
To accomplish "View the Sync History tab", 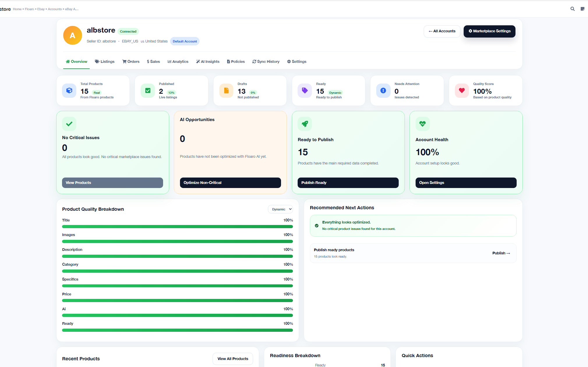I will pyautogui.click(x=266, y=62).
